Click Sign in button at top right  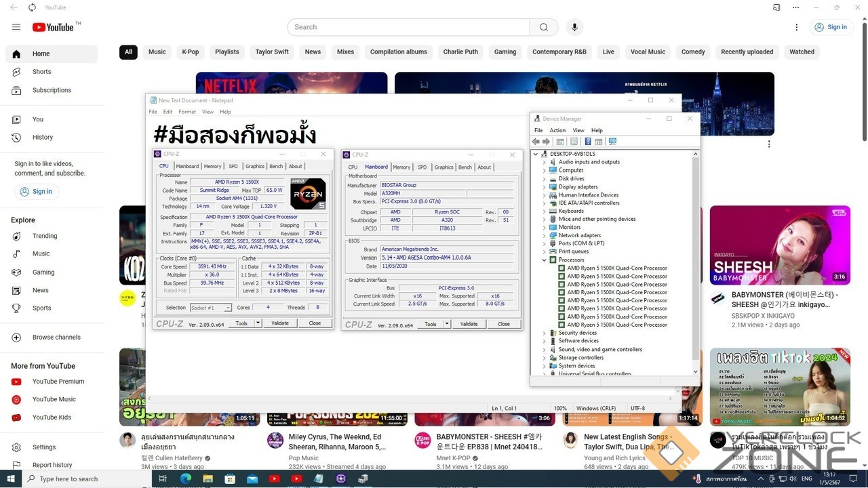coord(831,27)
